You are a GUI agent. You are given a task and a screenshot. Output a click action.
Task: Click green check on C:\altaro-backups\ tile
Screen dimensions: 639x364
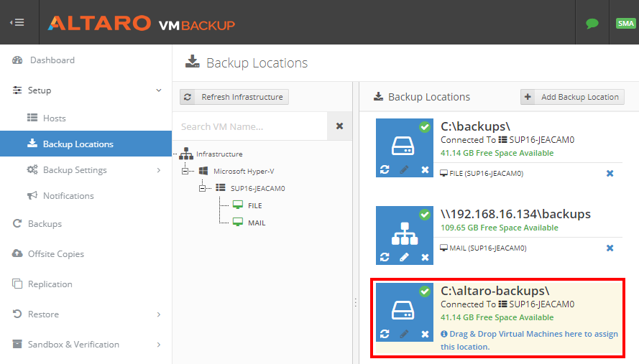(x=425, y=291)
